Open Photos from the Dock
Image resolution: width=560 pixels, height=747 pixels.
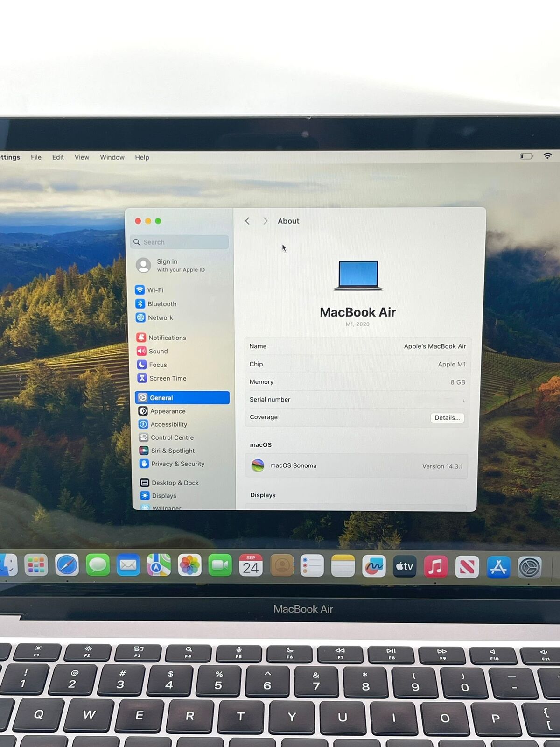(x=189, y=565)
